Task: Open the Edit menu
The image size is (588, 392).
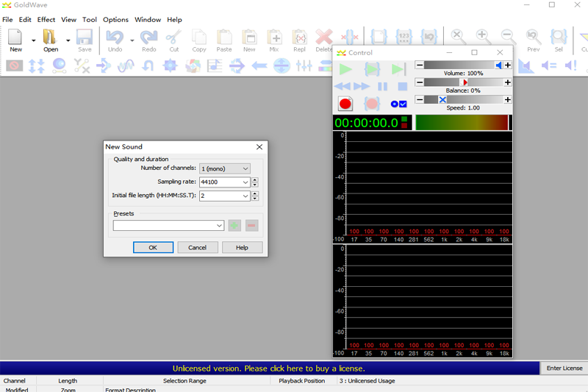Action: coord(25,20)
